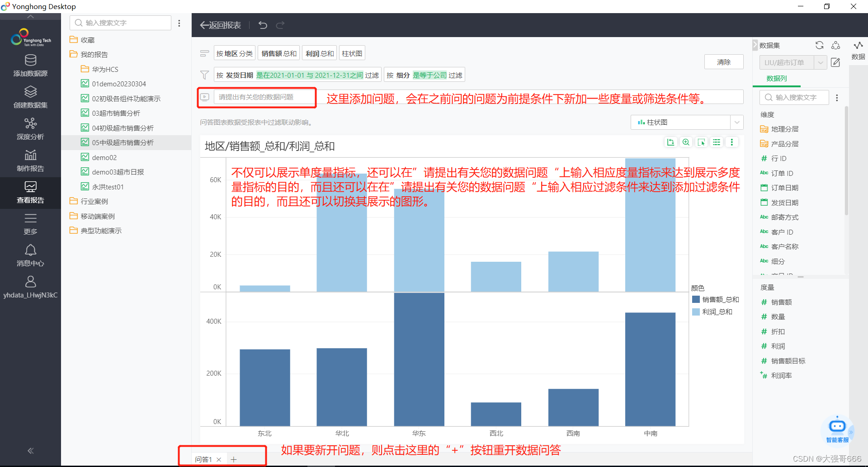This screenshot has width=868, height=467.
Task: Click the data list icon above the chart
Action: click(717, 142)
